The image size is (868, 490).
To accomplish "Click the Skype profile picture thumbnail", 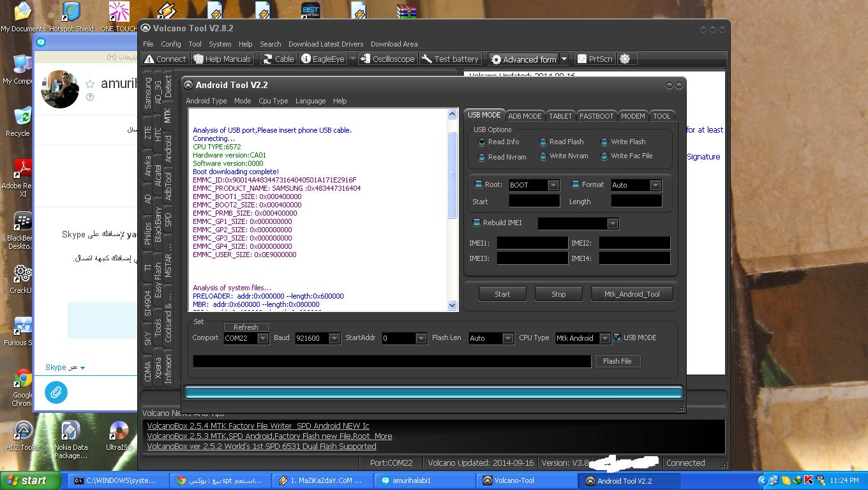I will pos(59,89).
